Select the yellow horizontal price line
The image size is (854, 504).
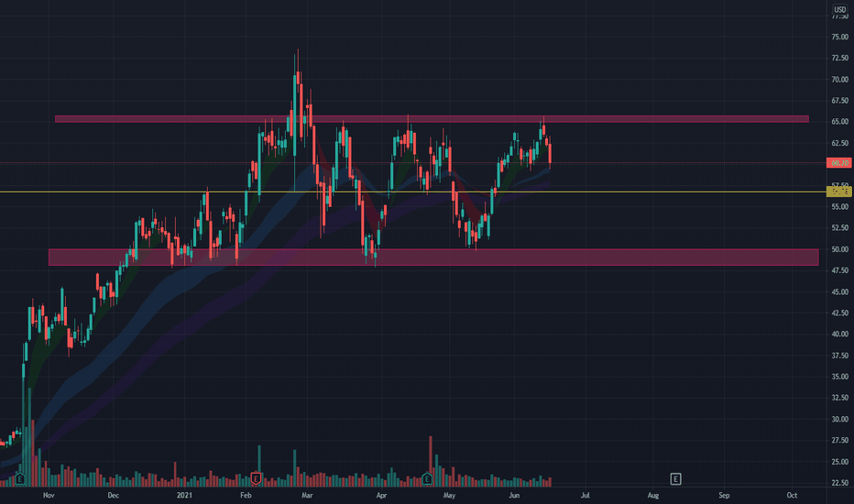413,192
